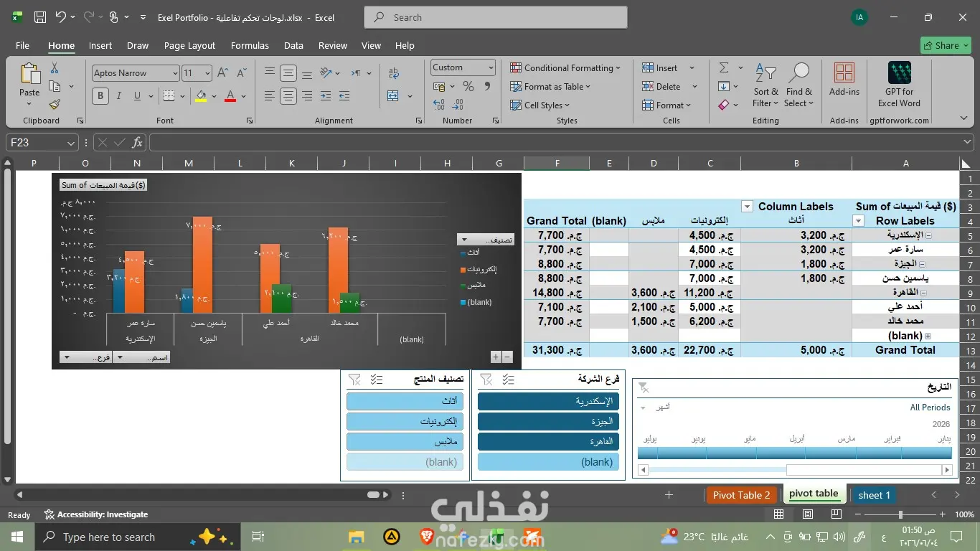Open Sort & Filter dropdown
The height and width of the screenshot is (551, 980).
tap(765, 86)
